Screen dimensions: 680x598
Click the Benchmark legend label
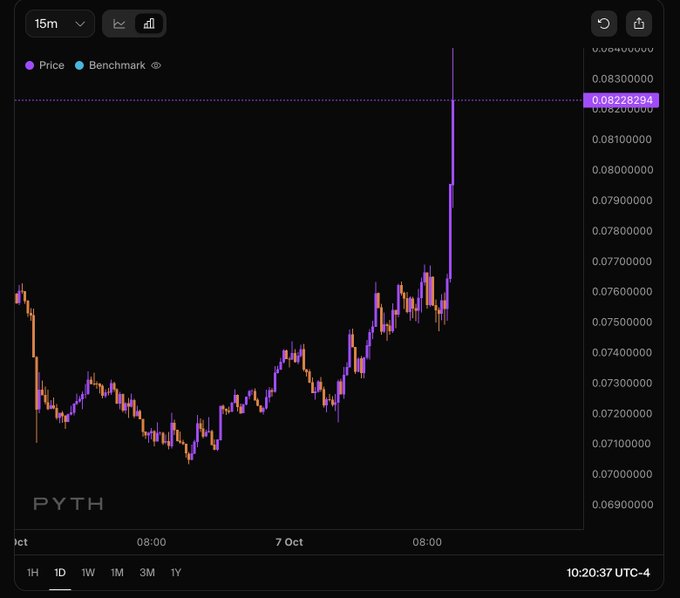click(117, 65)
